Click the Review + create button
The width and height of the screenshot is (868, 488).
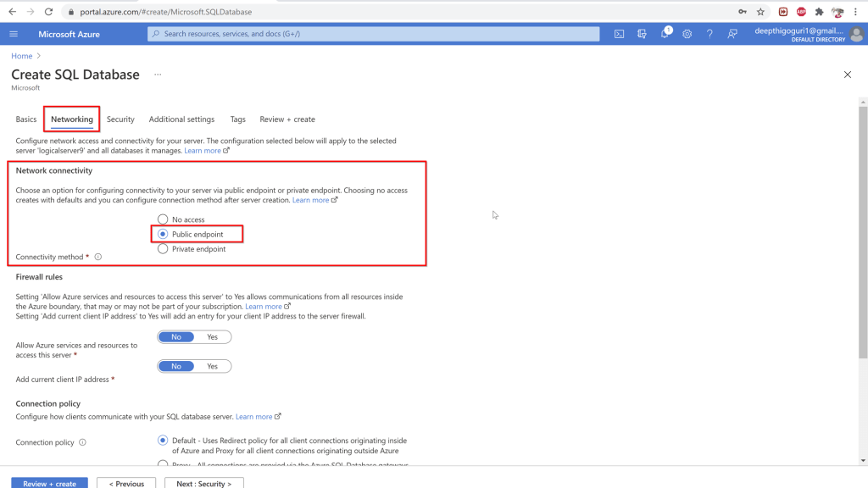click(x=49, y=483)
